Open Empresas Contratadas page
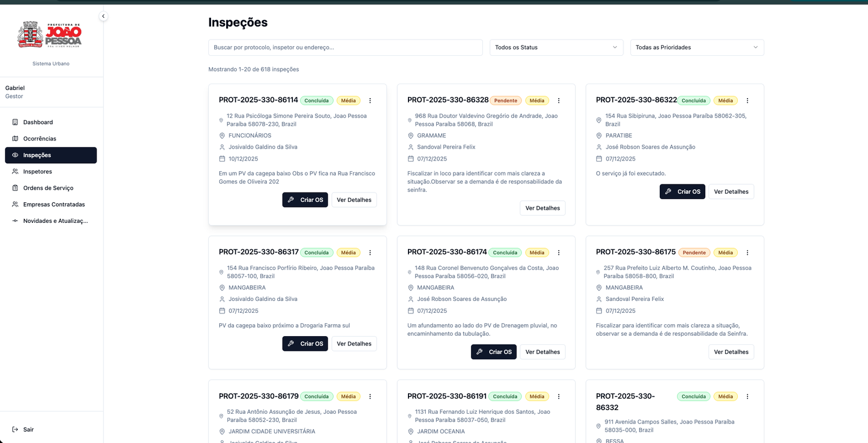Viewport: 868px width, 443px height. tap(54, 204)
